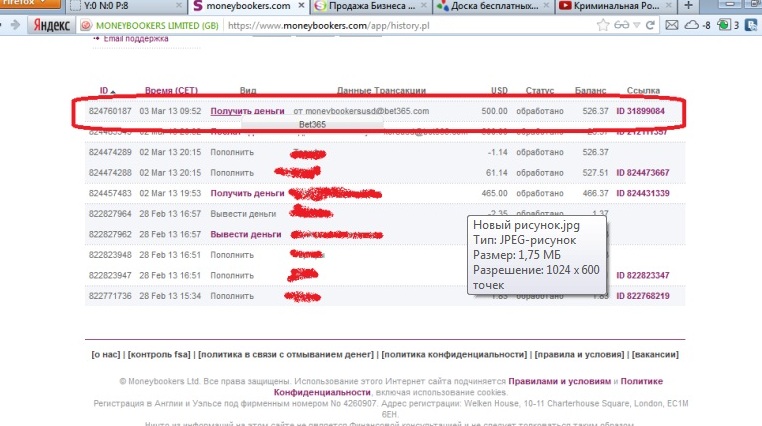Image resolution: width=762 pixels, height=426 pixels.
Task: Open the [вакансии] footer link
Action: 655,355
